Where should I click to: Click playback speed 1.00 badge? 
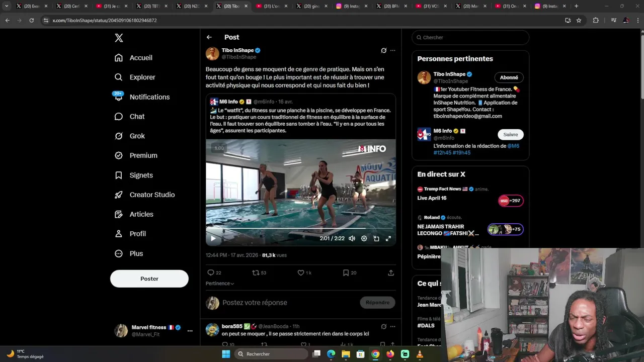coord(219,148)
